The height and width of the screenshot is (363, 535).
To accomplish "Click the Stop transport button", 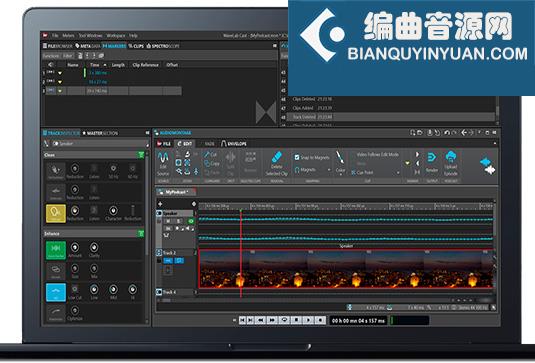I will tap(297, 320).
